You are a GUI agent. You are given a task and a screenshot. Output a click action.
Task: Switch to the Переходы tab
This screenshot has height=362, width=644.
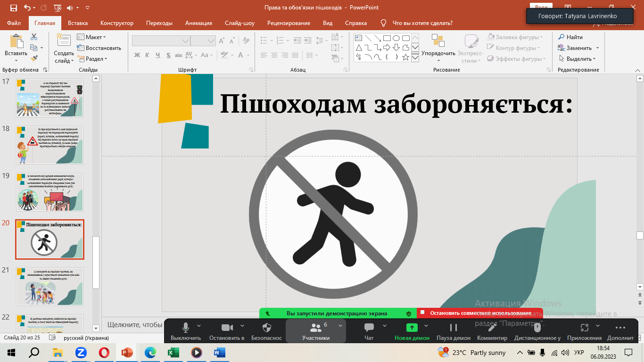click(x=159, y=23)
